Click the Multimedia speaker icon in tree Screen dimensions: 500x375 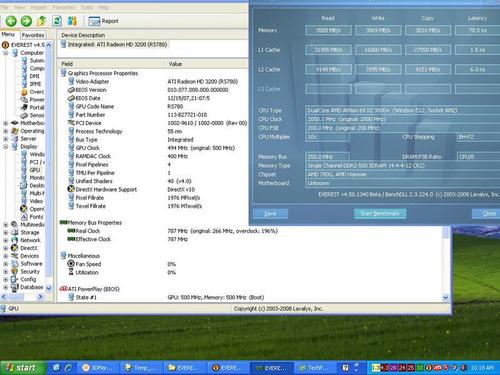tap(14, 224)
